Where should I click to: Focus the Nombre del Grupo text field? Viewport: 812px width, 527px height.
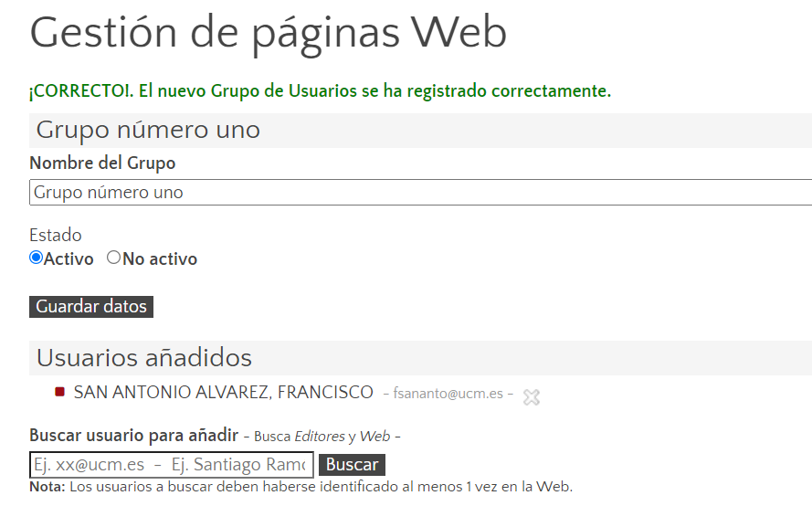(420, 193)
